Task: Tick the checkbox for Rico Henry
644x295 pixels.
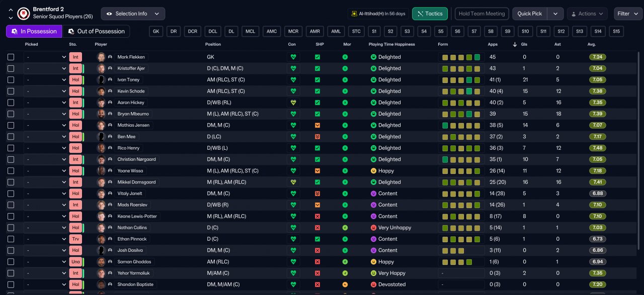Action: coord(11,148)
